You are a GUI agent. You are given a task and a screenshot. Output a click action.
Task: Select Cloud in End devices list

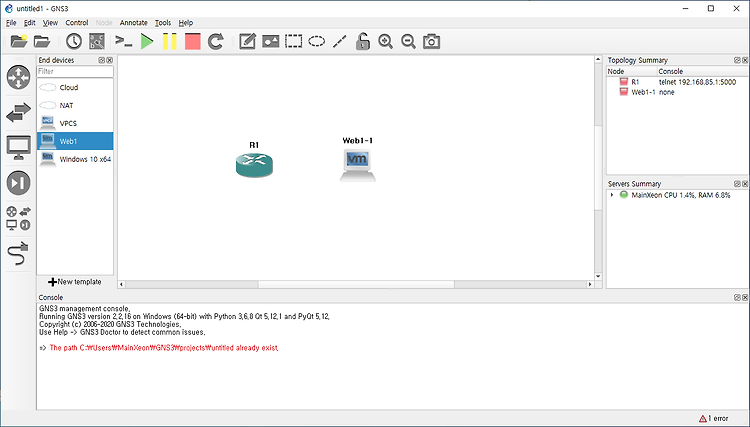click(x=75, y=88)
